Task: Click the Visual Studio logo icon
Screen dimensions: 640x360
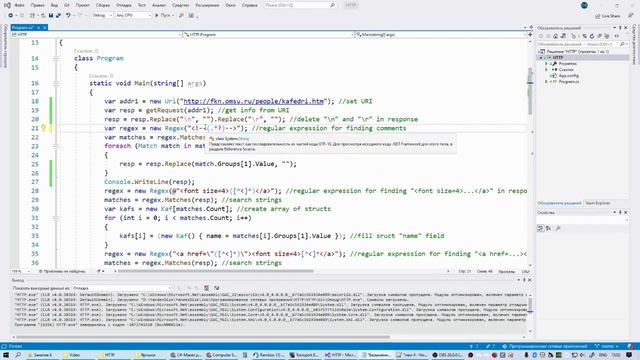Action: pos(7,5)
